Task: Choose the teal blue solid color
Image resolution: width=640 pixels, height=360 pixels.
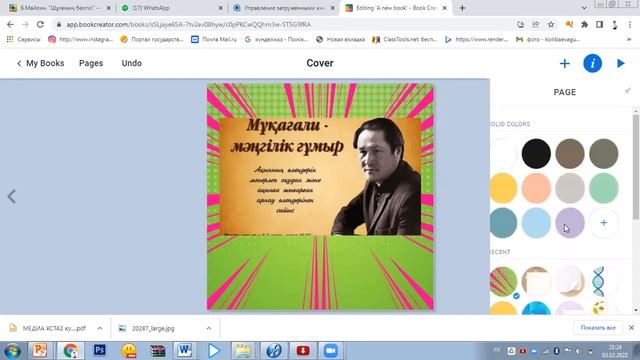Action: (503, 223)
